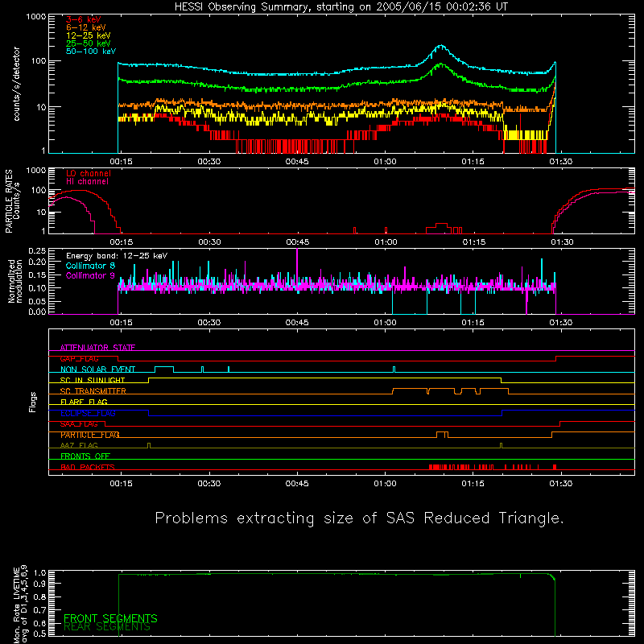Image resolution: width=644 pixels, height=644 pixels.
Task: Click the SC_TRANSMITTER flag label
Action: pyautogui.click(x=93, y=391)
